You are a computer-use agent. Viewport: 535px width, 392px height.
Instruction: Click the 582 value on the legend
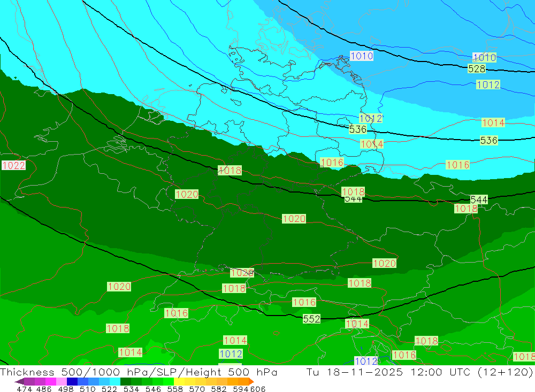219,389
